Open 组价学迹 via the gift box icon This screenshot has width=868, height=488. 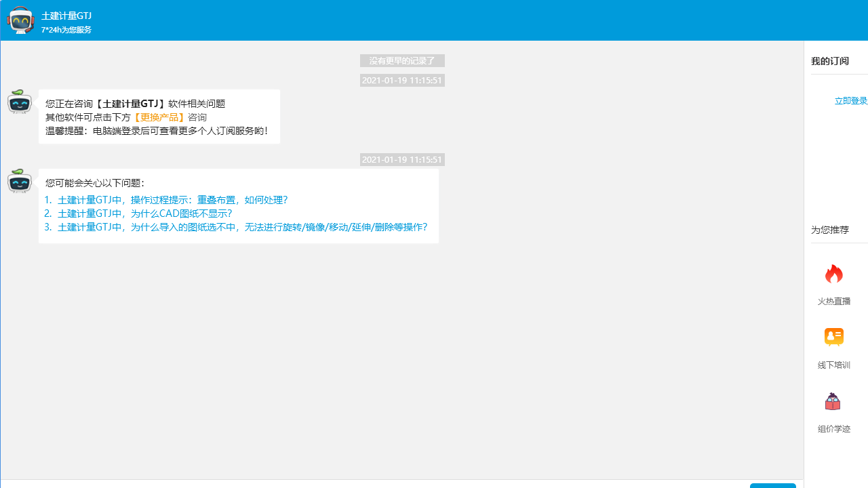(x=833, y=401)
